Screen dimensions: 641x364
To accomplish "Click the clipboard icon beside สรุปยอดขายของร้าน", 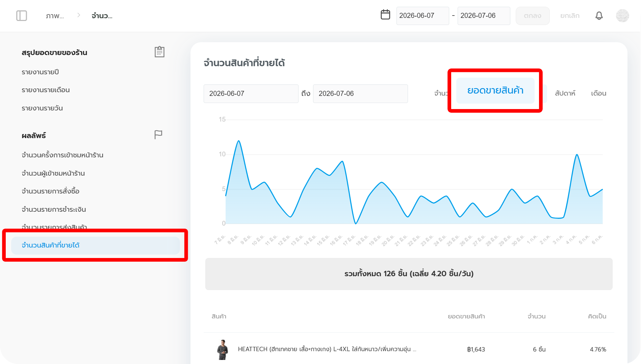I will tap(159, 52).
